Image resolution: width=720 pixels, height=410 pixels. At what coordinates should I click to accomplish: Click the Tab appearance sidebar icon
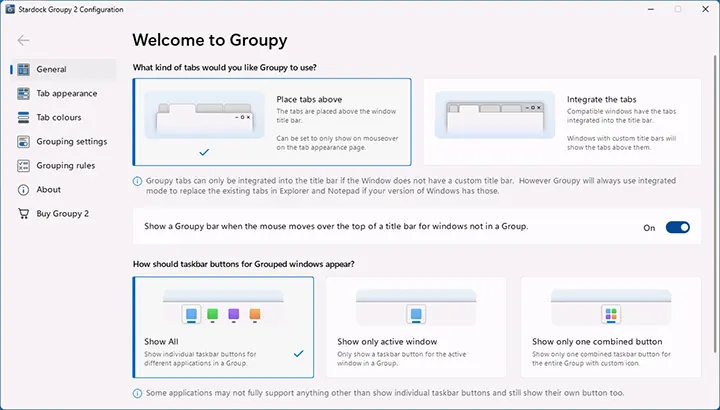click(x=23, y=93)
